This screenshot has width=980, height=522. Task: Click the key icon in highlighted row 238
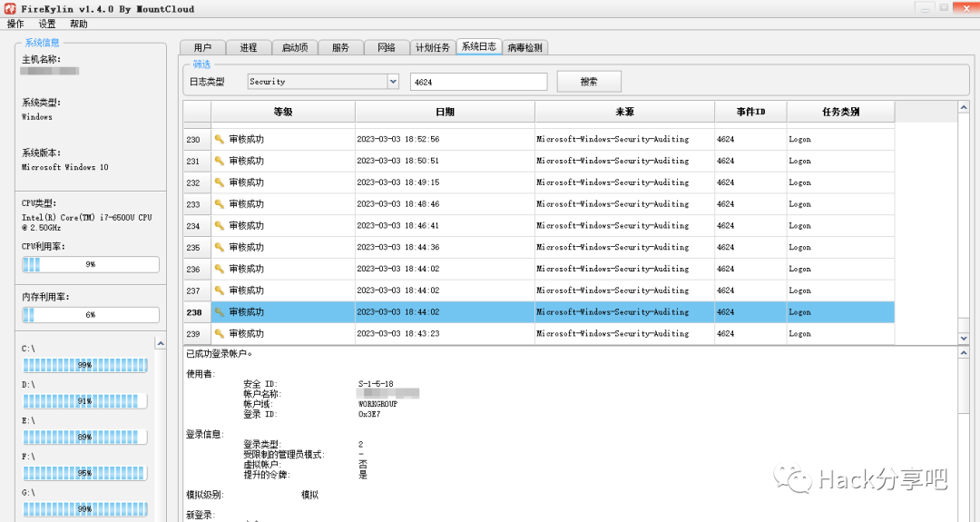220,311
